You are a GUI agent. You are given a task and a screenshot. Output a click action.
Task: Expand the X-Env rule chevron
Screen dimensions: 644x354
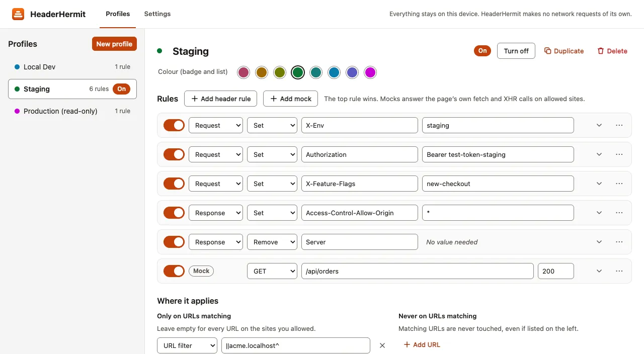click(x=599, y=125)
